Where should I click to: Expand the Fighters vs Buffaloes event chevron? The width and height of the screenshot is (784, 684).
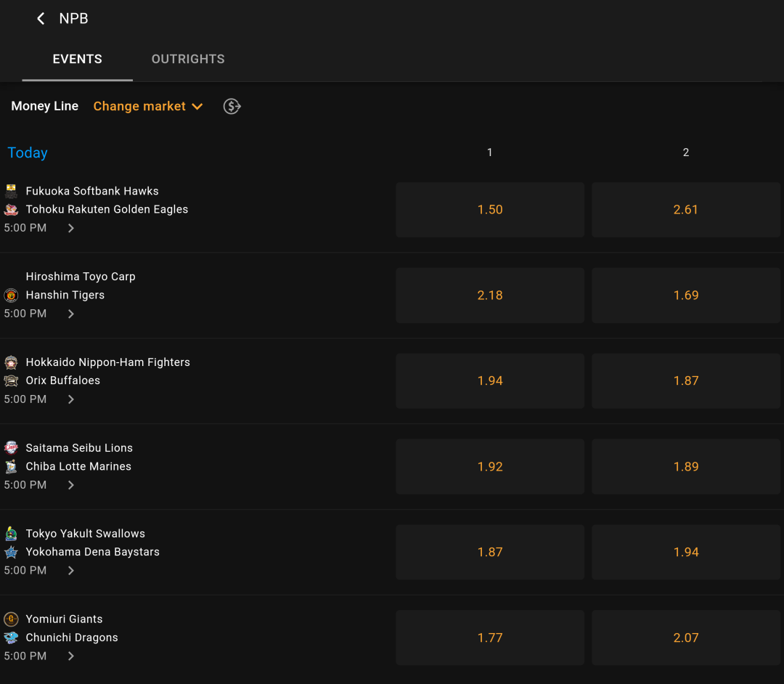pos(71,399)
